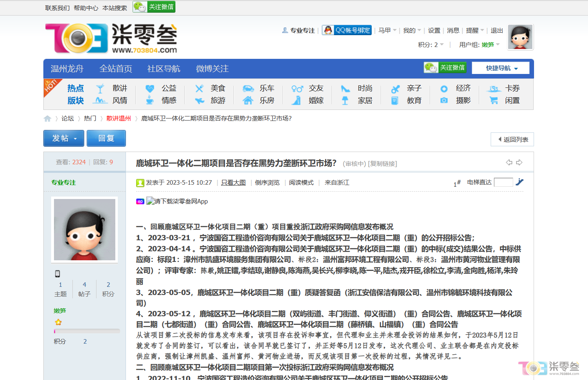Click the home icon in breadcrumb
This screenshot has height=380, width=588.
tap(47, 118)
